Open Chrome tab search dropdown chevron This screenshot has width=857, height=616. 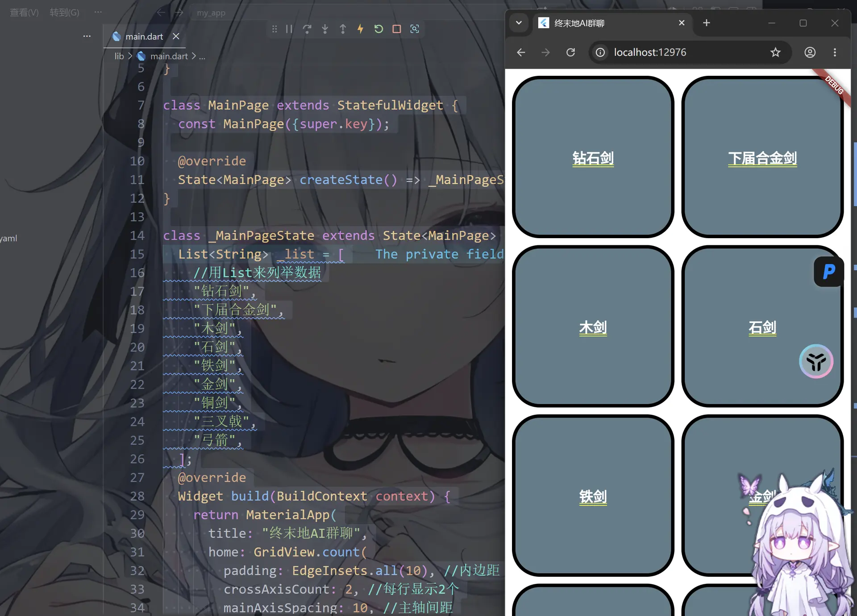click(519, 23)
